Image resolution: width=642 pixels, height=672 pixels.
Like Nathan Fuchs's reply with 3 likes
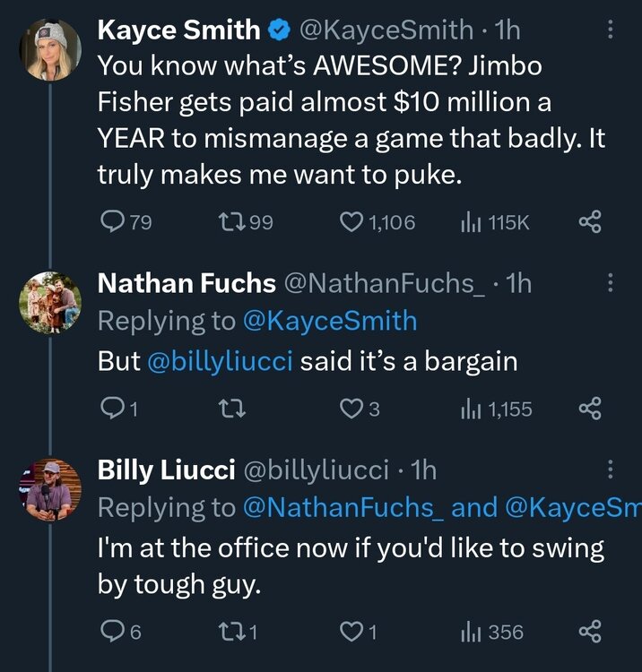[351, 409]
